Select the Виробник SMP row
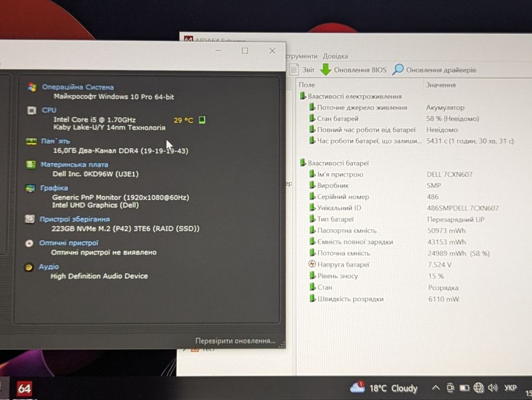 click(375, 186)
